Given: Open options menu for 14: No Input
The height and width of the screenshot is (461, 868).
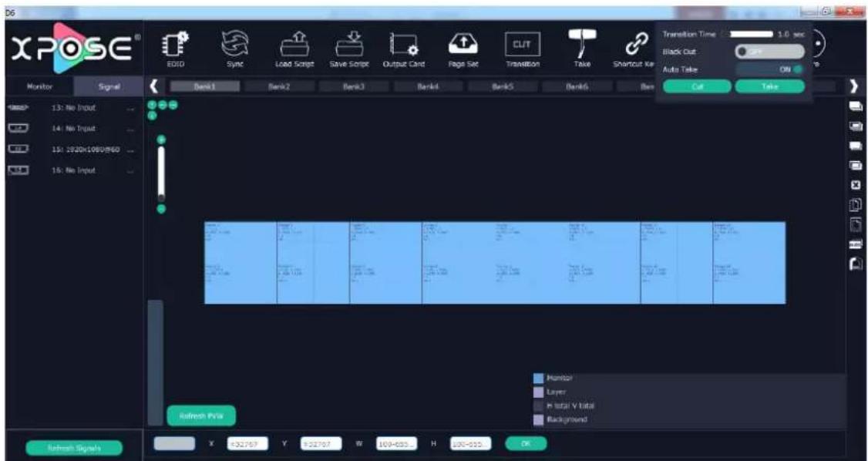Looking at the screenshot, I should (130, 129).
